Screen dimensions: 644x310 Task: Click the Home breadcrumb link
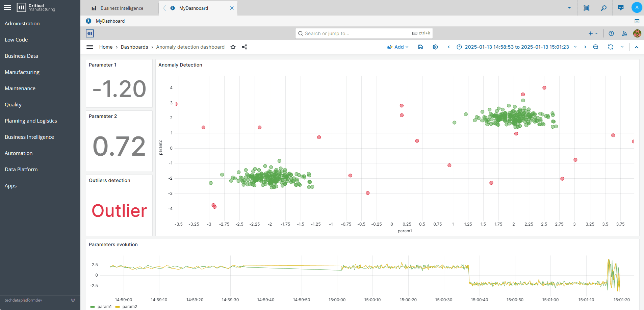click(x=106, y=47)
